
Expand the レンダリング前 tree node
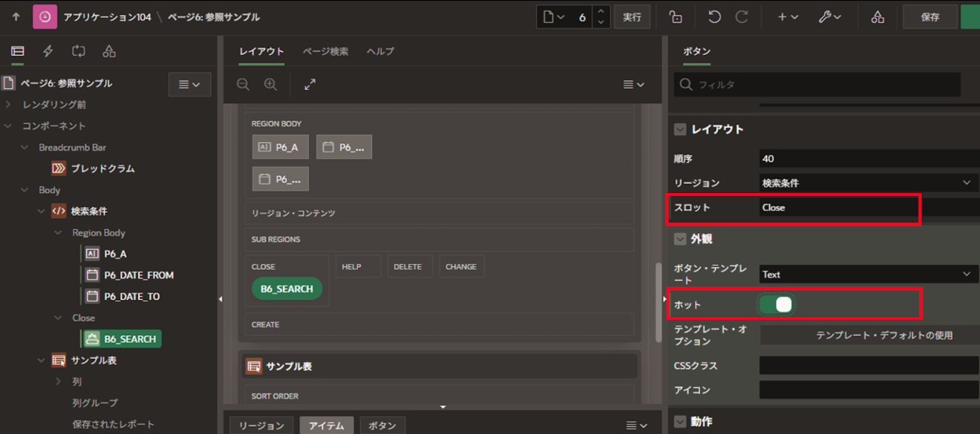tap(8, 105)
